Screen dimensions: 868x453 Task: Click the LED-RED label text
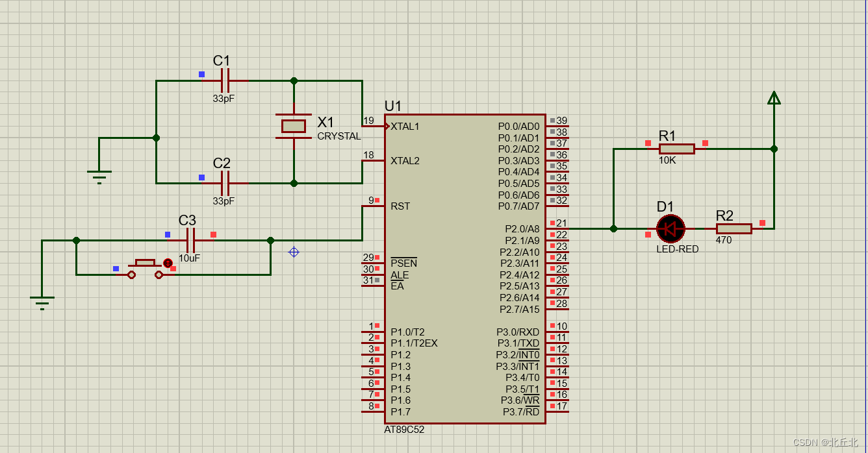(x=678, y=249)
